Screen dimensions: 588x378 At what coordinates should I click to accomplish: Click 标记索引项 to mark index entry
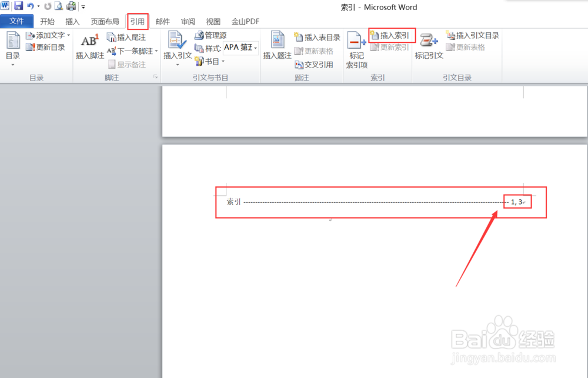pos(356,50)
